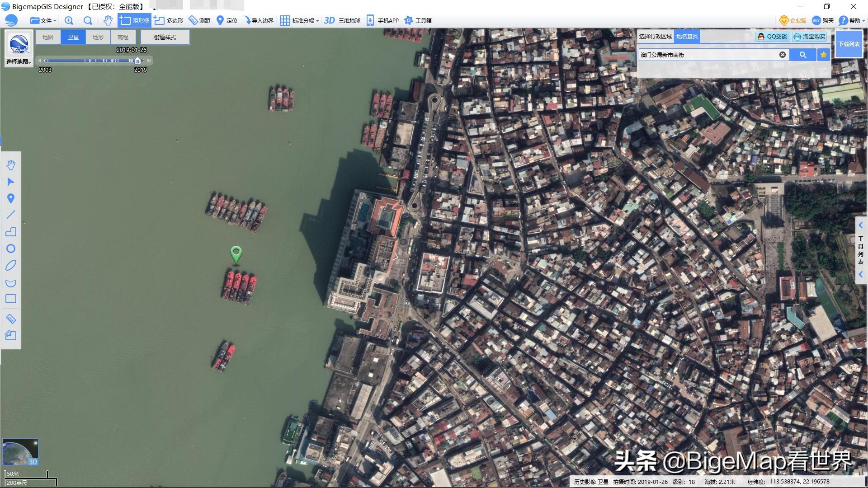868x488 pixels.
Task: Click the zoom-in magnifier icon
Action: [x=69, y=20]
